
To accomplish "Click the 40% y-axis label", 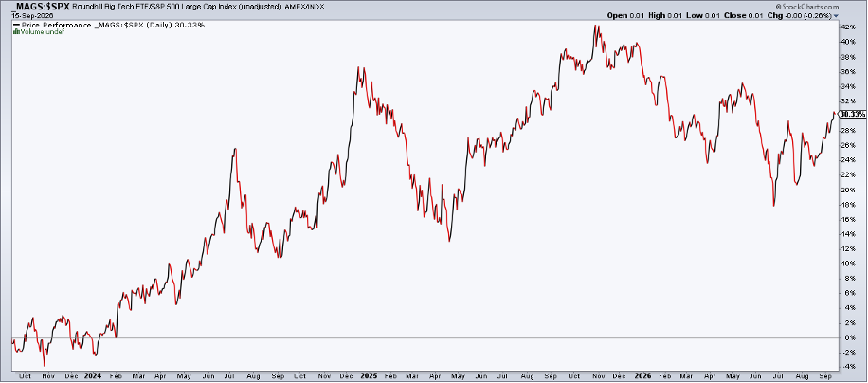I will coord(849,42).
